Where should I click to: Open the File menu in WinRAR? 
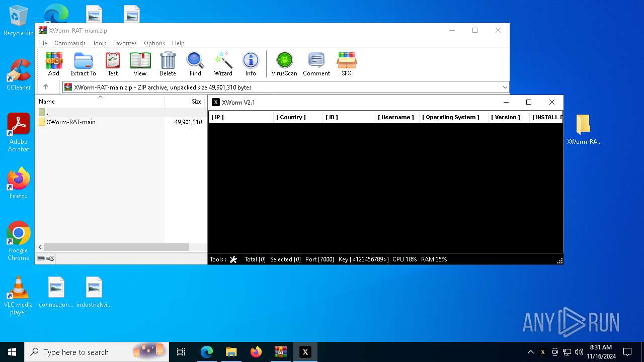coord(43,43)
